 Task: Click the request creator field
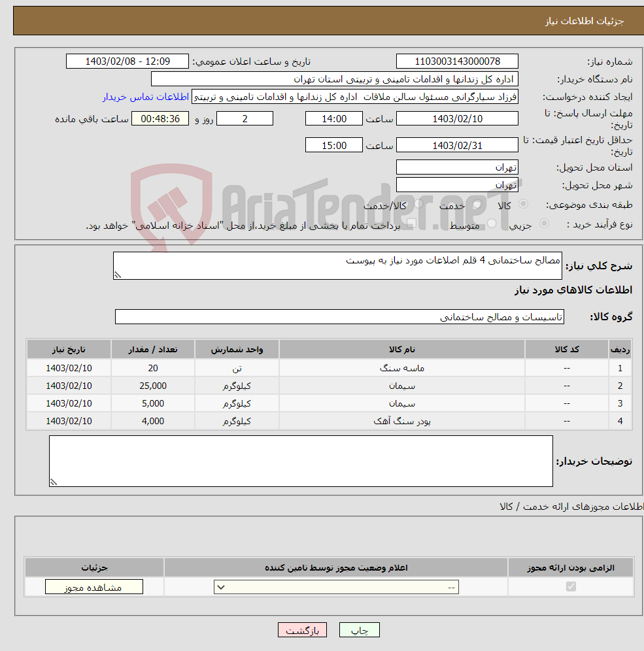[x=355, y=97]
